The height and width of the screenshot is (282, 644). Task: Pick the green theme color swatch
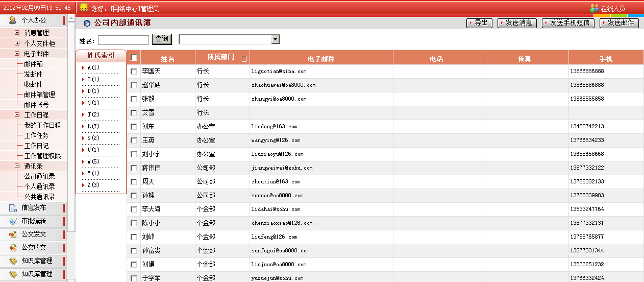pos(619,16)
